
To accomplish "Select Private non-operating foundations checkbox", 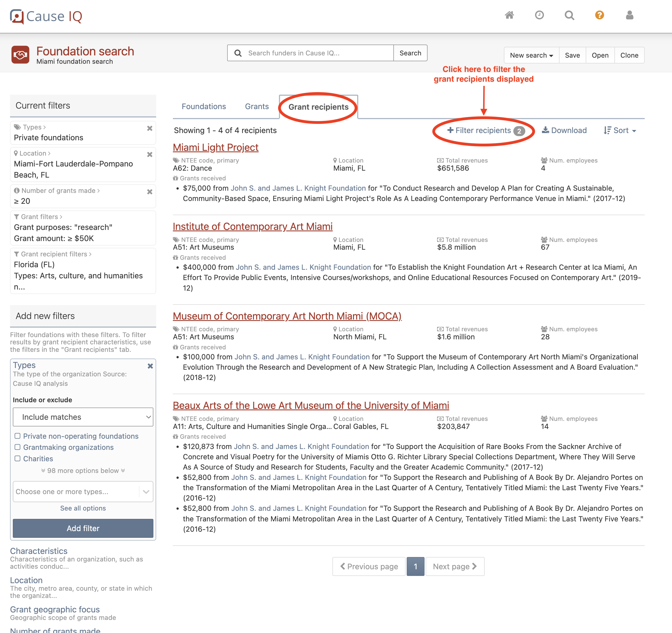I will pyautogui.click(x=18, y=436).
